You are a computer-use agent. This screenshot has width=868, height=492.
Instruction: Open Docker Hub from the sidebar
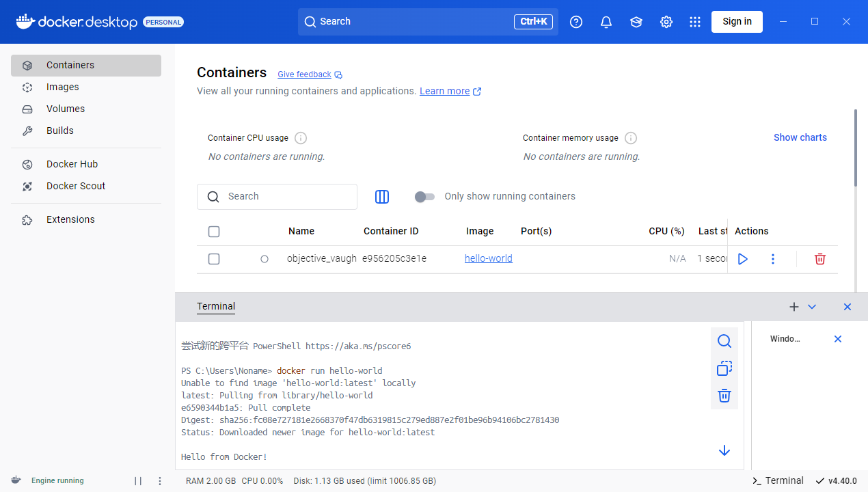click(x=86, y=165)
